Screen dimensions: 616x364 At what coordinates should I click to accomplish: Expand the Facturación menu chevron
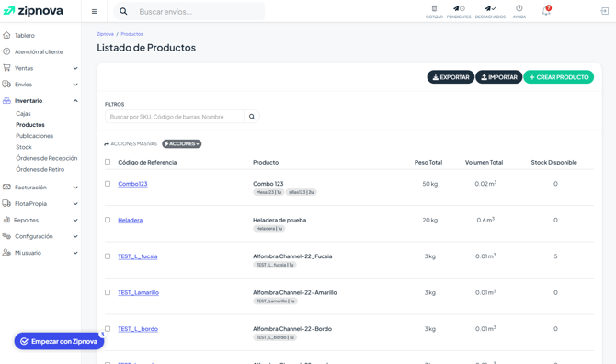coord(75,188)
